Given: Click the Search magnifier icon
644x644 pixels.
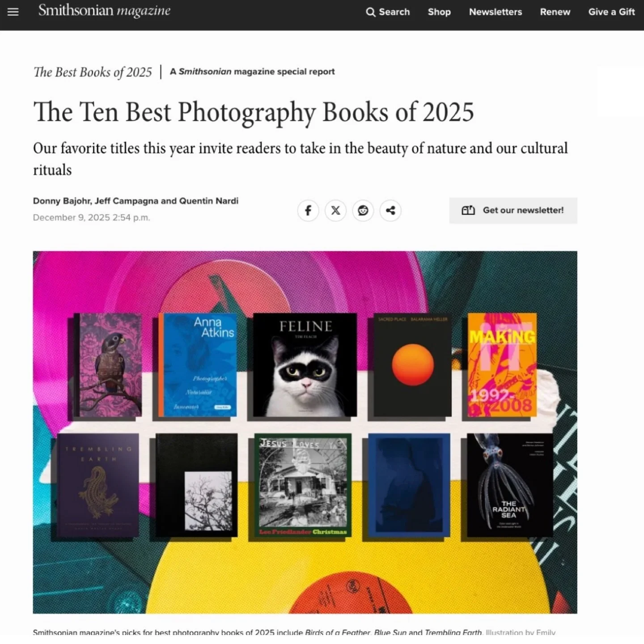Looking at the screenshot, I should point(370,12).
